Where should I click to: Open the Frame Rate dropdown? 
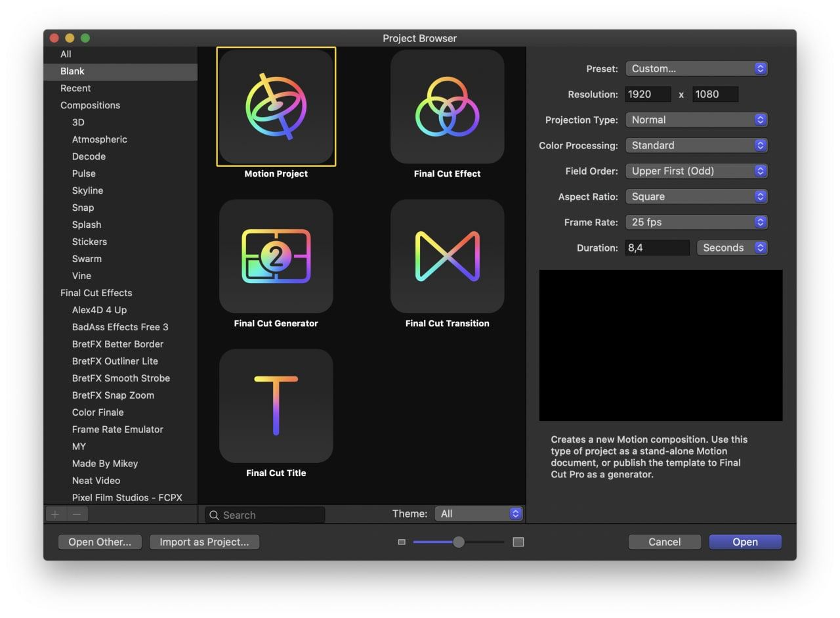(x=696, y=222)
